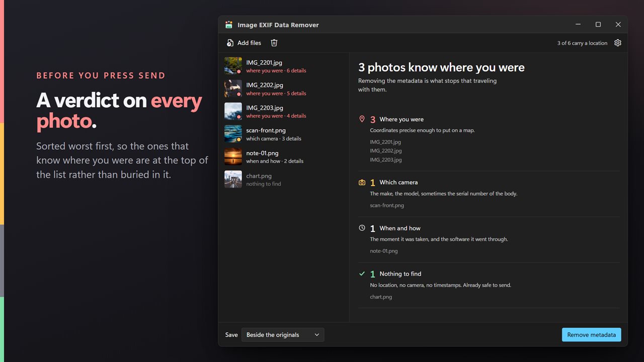Click the green checkmark by Nothing to find

click(362, 274)
